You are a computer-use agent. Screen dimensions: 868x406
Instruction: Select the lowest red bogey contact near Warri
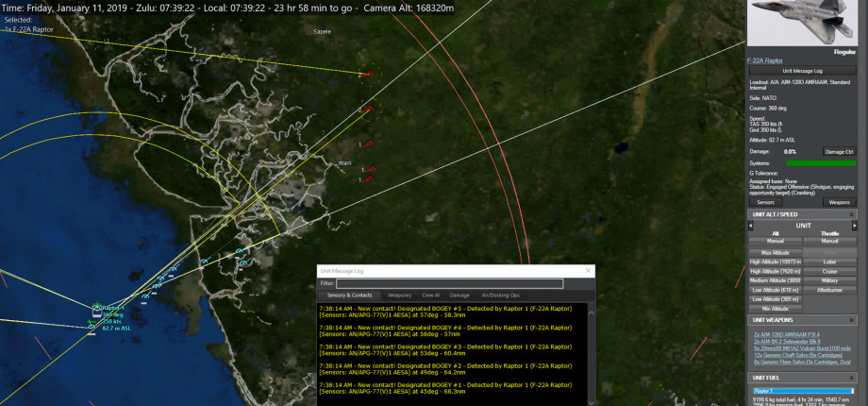click(369, 178)
